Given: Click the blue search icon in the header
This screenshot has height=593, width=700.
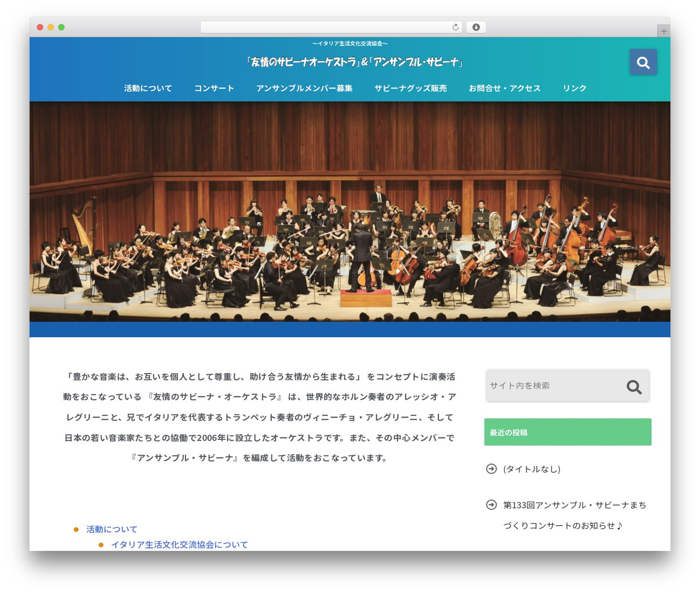Looking at the screenshot, I should coord(643,62).
